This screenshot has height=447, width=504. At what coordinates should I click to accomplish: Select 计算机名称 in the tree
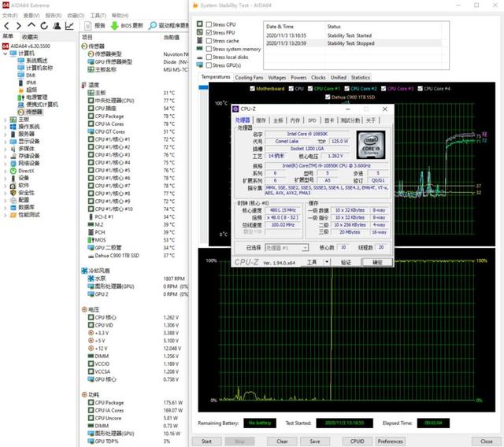pyautogui.click(x=35, y=68)
